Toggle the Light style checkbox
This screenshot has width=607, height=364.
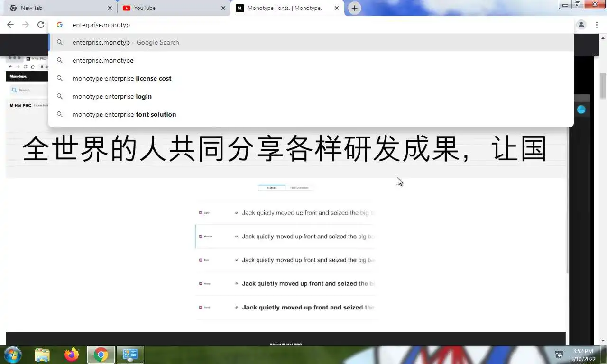[x=201, y=213]
